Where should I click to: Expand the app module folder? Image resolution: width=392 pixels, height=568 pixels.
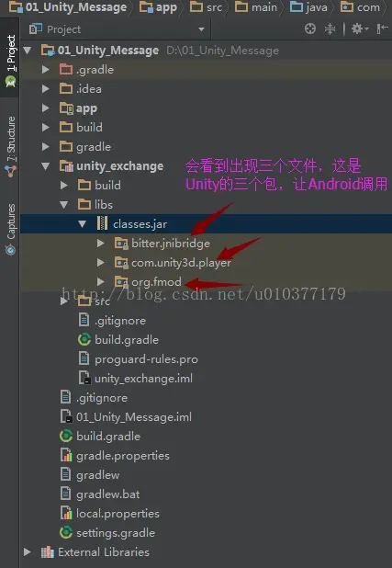(46, 108)
